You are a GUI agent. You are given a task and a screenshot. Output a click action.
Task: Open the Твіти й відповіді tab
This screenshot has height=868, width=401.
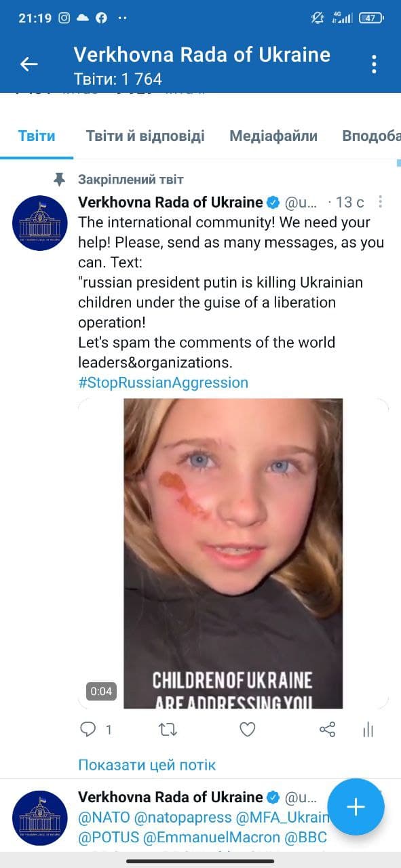[x=145, y=136]
